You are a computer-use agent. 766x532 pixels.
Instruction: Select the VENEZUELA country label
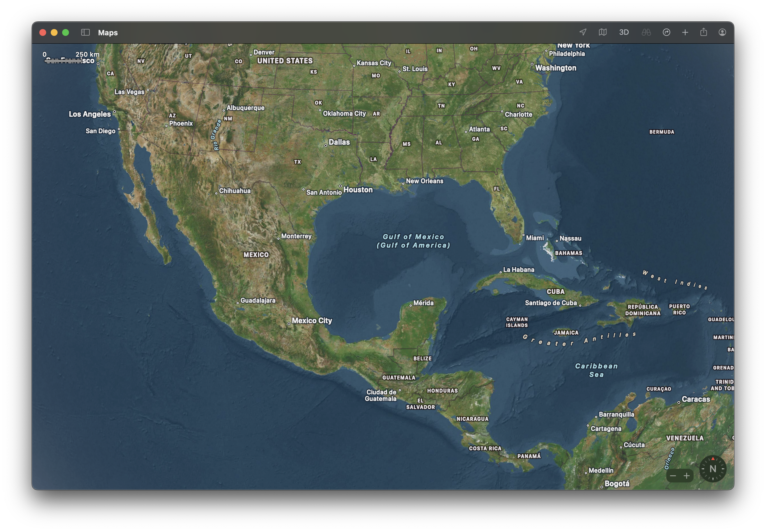click(684, 438)
